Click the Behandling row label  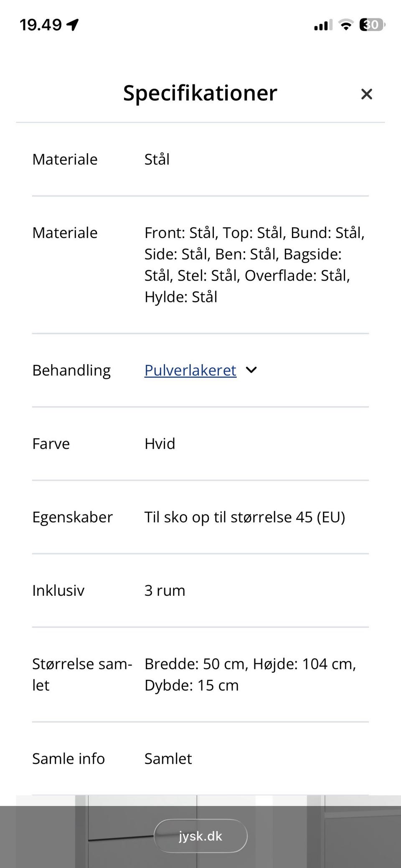[x=71, y=370]
